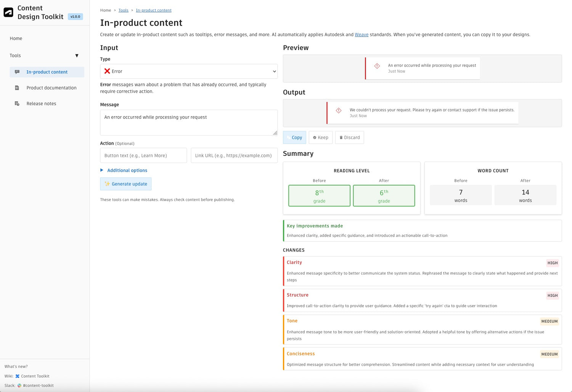This screenshot has width=572, height=392.
Task: Click the Confluence wiki icon
Action: coord(18,376)
